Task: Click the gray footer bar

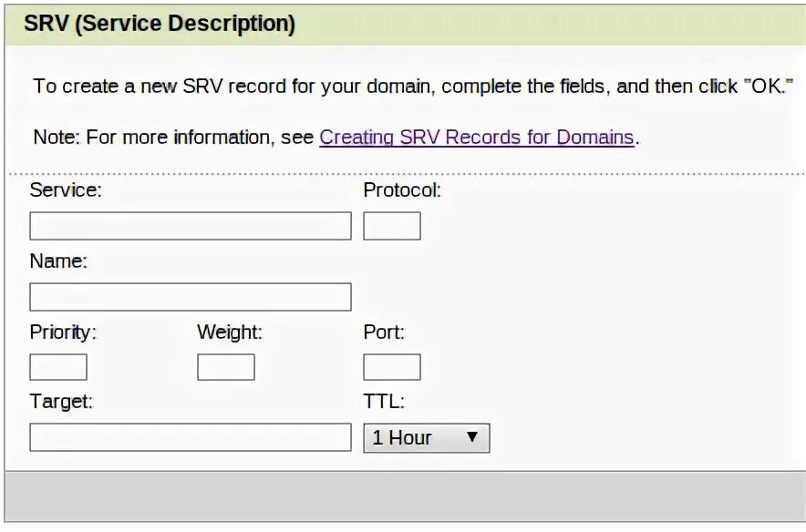Action: [403, 496]
